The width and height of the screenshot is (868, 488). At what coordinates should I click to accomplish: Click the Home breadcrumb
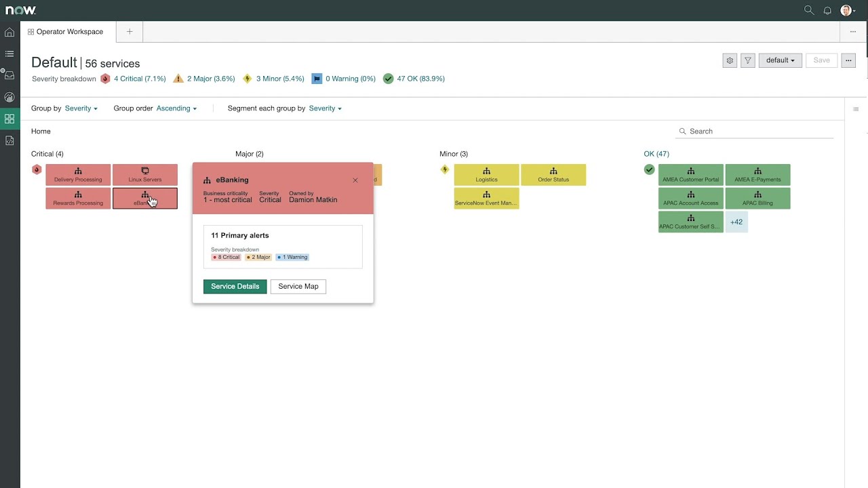coord(41,131)
